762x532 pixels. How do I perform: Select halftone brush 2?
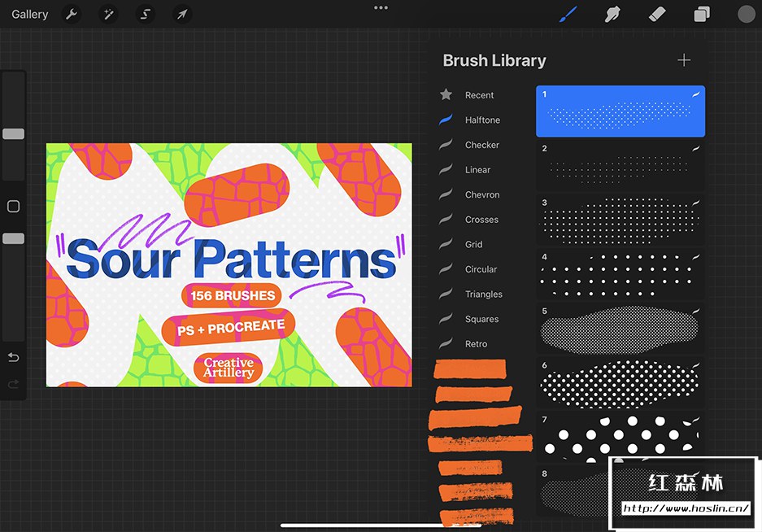(x=620, y=166)
